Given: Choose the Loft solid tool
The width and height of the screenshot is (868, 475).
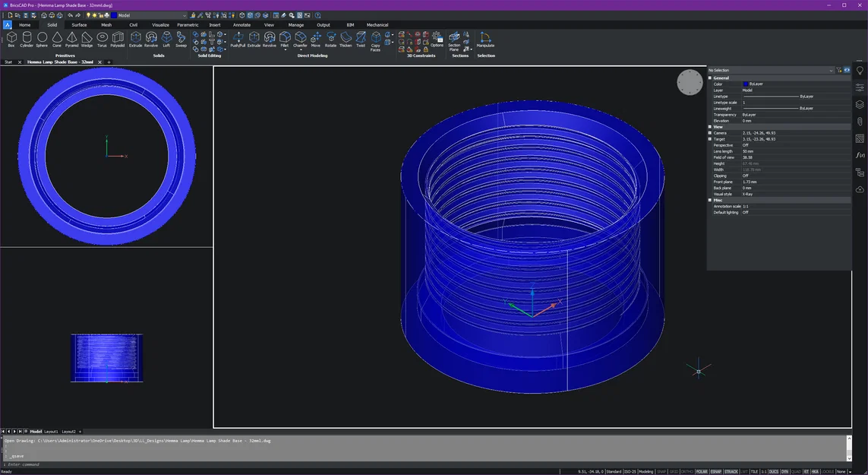Looking at the screenshot, I should (166, 39).
